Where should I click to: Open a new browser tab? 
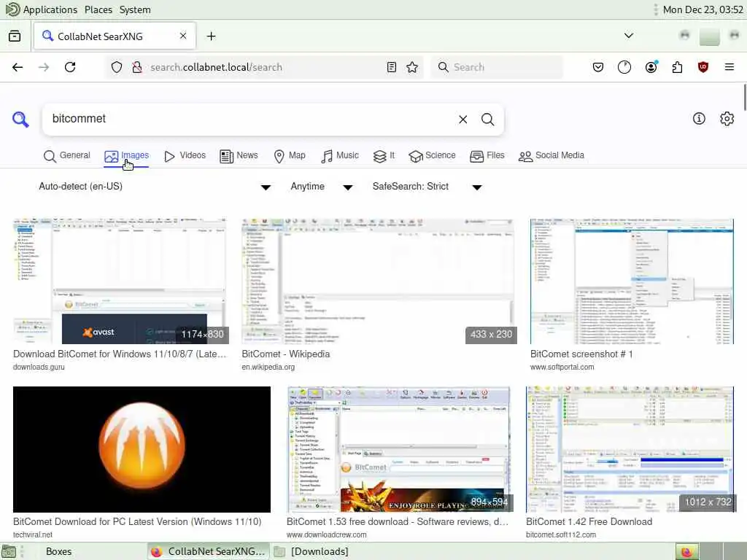tap(211, 36)
